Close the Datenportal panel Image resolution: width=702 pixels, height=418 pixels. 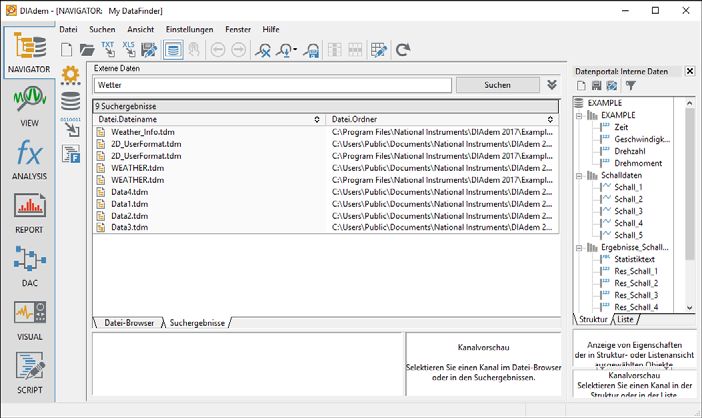click(x=690, y=71)
